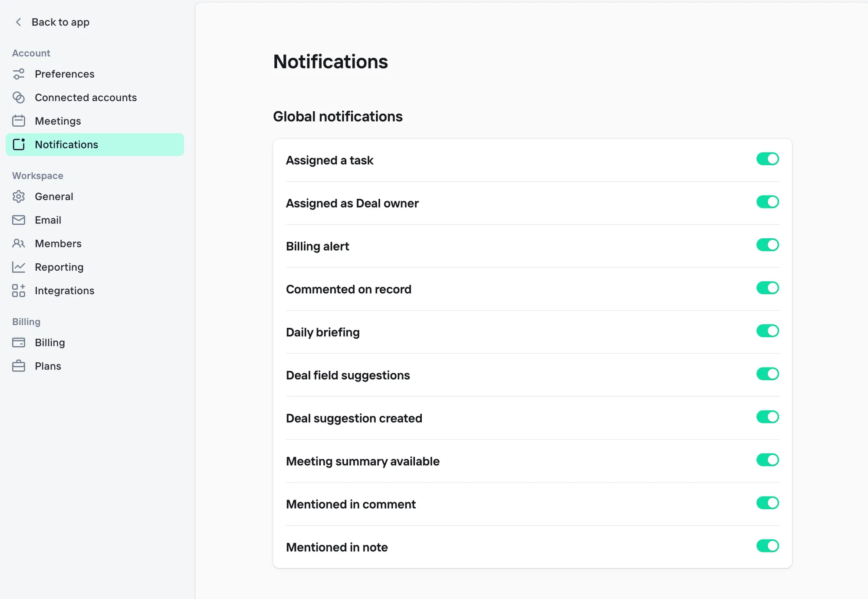
Task: Click the Billing alert label
Action: point(317,246)
